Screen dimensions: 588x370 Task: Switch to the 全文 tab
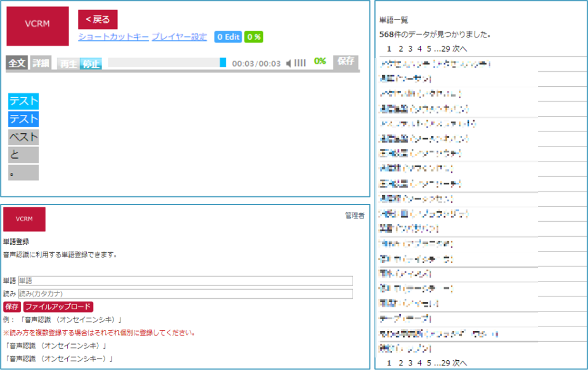coord(17,63)
